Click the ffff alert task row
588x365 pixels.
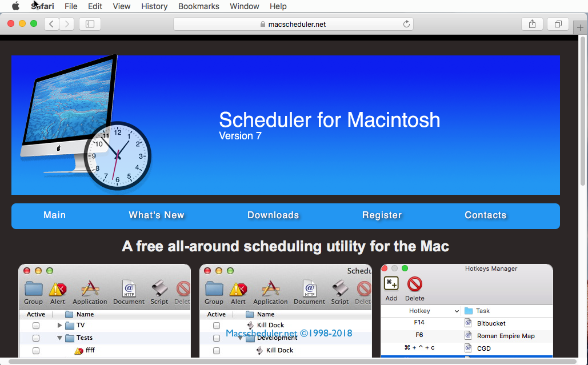pos(105,350)
